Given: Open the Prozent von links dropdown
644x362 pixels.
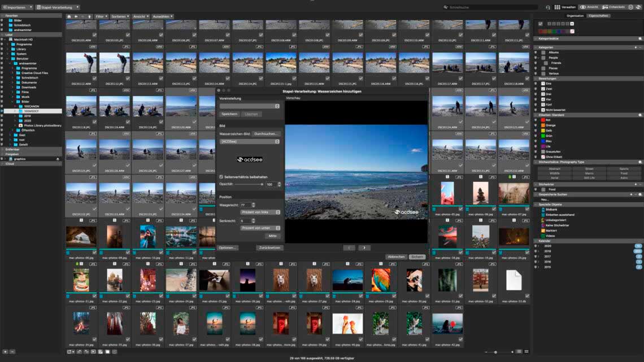Looking at the screenshot, I should point(260,212).
